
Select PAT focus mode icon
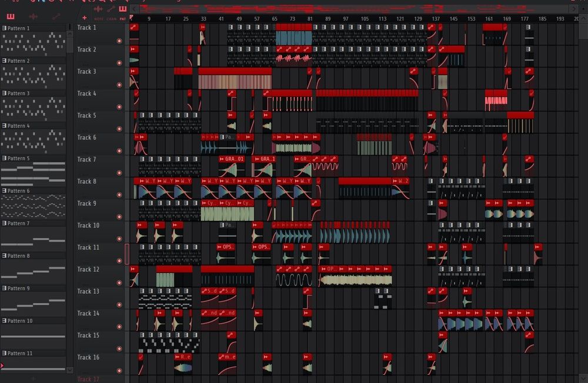coord(123,9)
